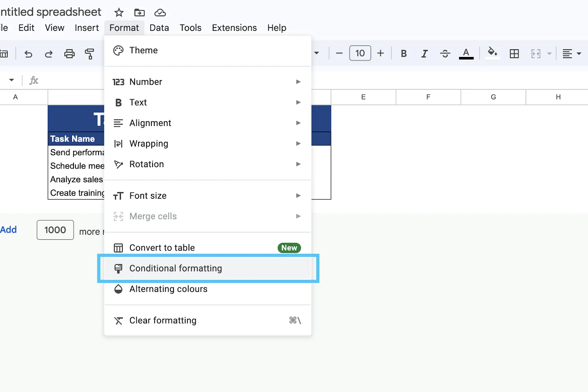Open the borders grid icon
The height and width of the screenshot is (392, 588).
514,54
